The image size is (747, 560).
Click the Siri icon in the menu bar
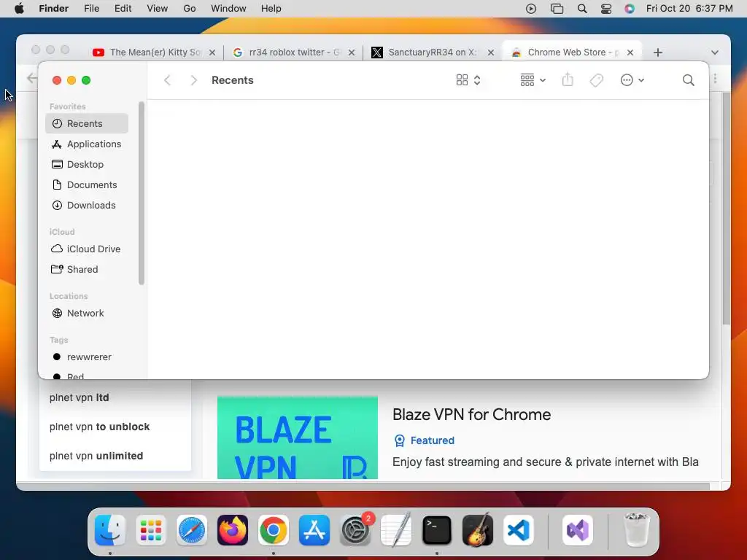630,9
